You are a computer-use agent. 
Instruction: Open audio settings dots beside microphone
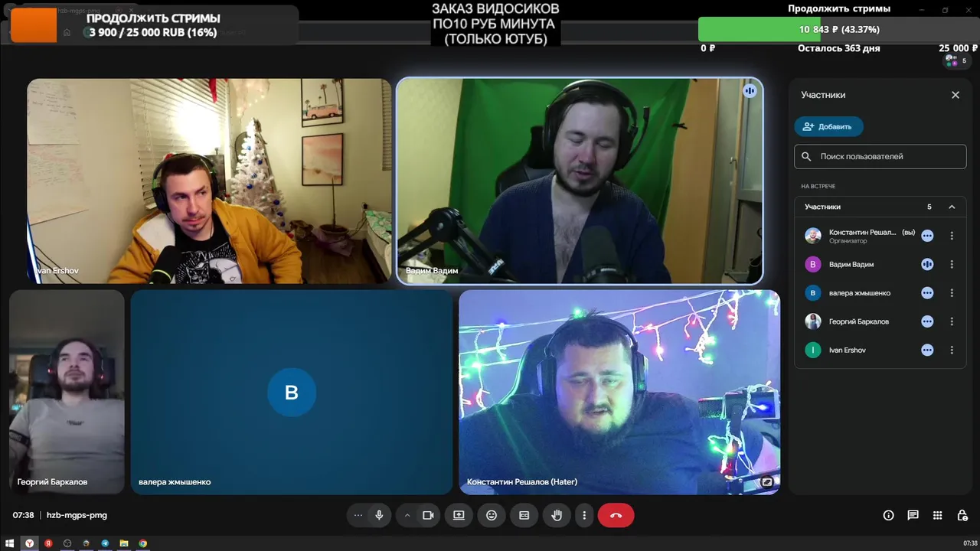358,515
